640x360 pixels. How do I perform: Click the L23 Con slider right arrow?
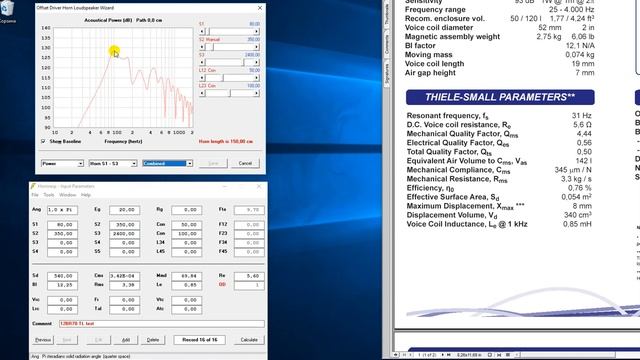tap(256, 93)
